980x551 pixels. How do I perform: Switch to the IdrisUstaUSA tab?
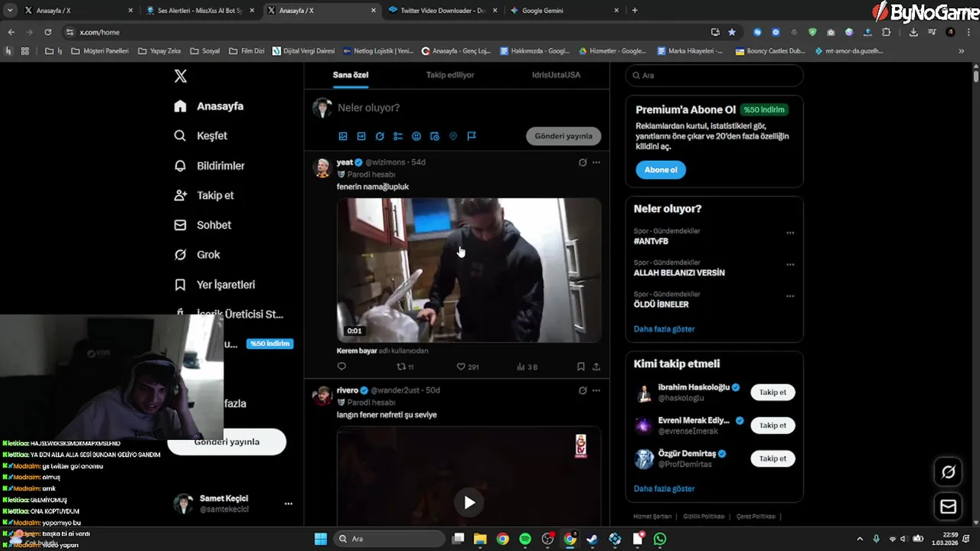coord(556,75)
